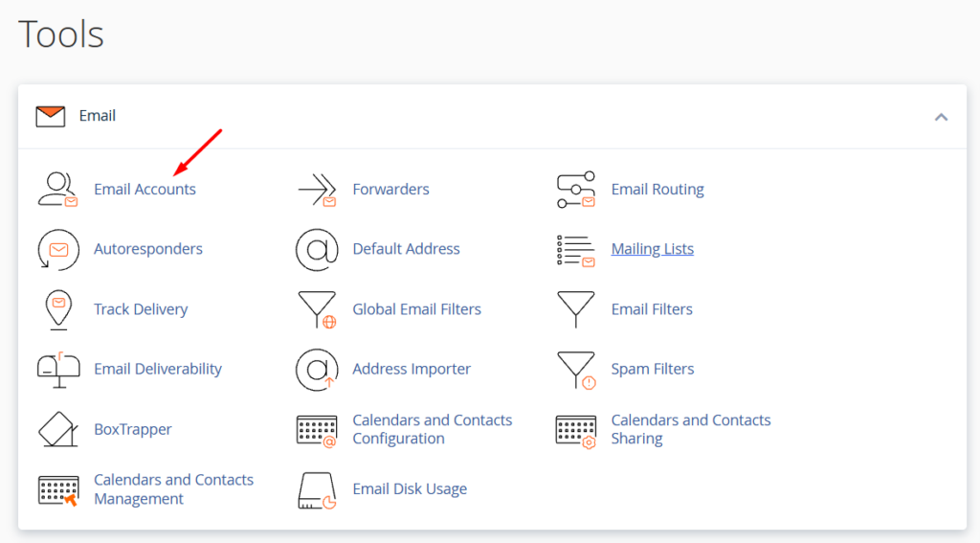Open the Global Email Filters link
Screen dimensions: 980x543
(417, 309)
